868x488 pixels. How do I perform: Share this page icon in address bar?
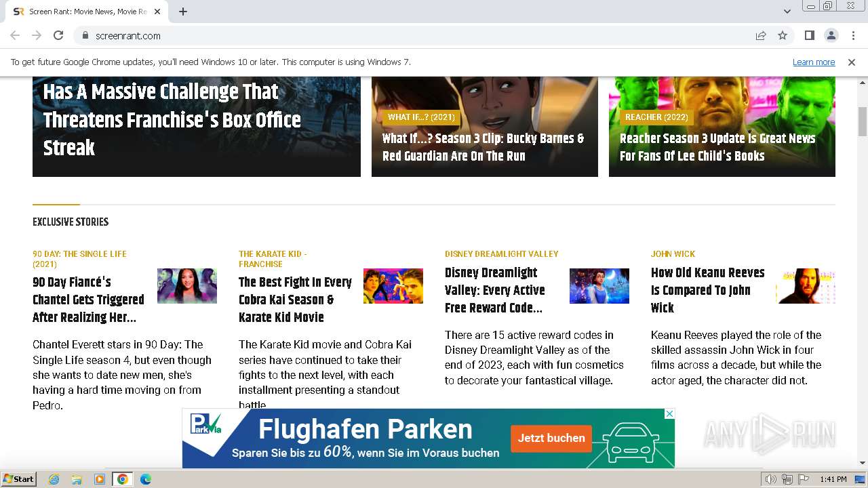click(x=761, y=35)
